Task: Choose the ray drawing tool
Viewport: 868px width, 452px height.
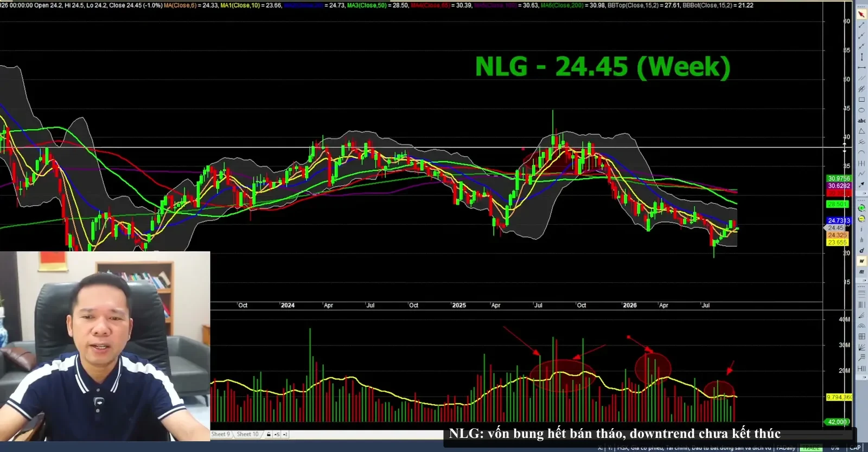Action: [861, 36]
